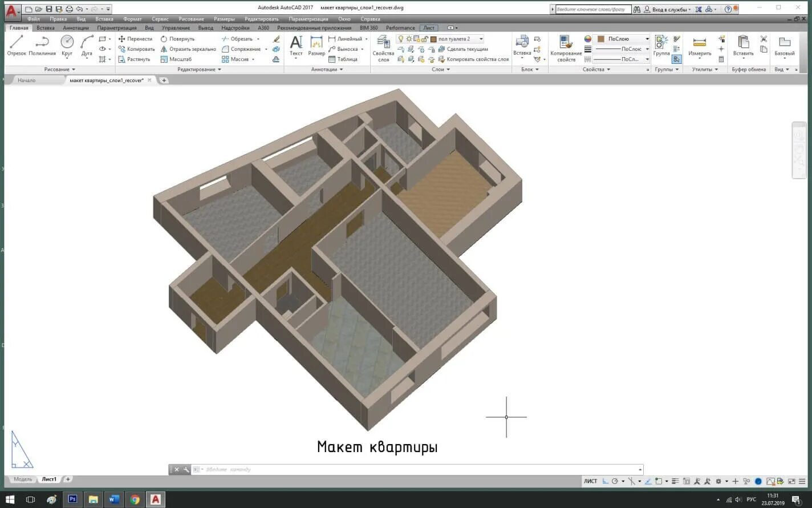Click the Копировать copy tool
Viewport: 812px width, 508px height.
point(136,49)
